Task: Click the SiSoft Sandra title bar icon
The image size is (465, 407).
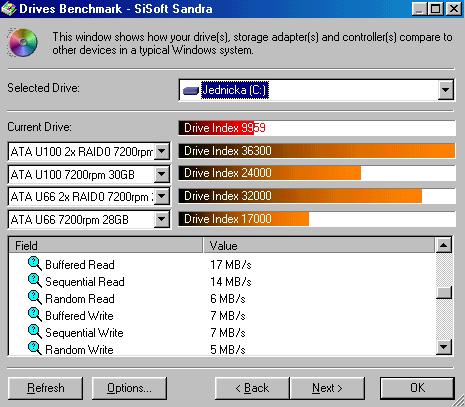Action: [8, 8]
